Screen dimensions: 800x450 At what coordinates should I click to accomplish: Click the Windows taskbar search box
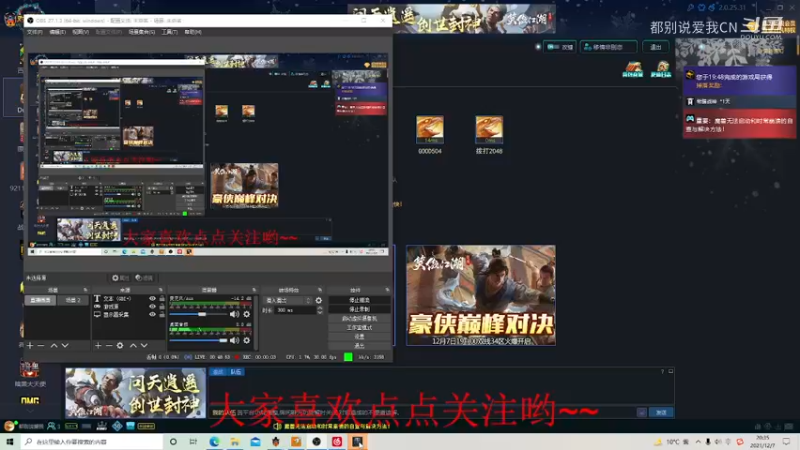93,441
